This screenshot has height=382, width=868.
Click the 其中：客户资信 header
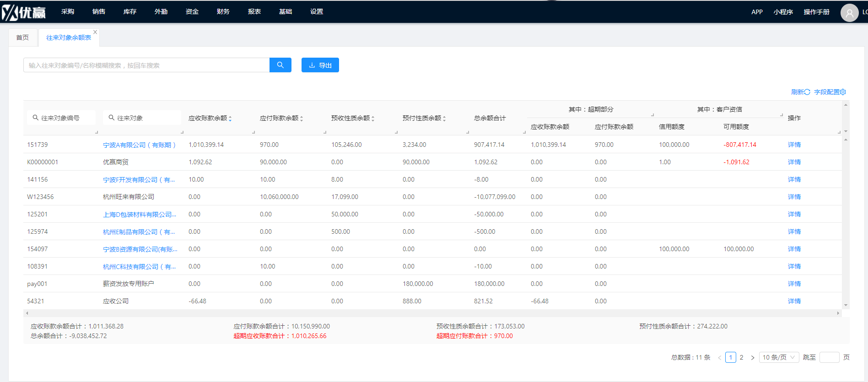[719, 109]
